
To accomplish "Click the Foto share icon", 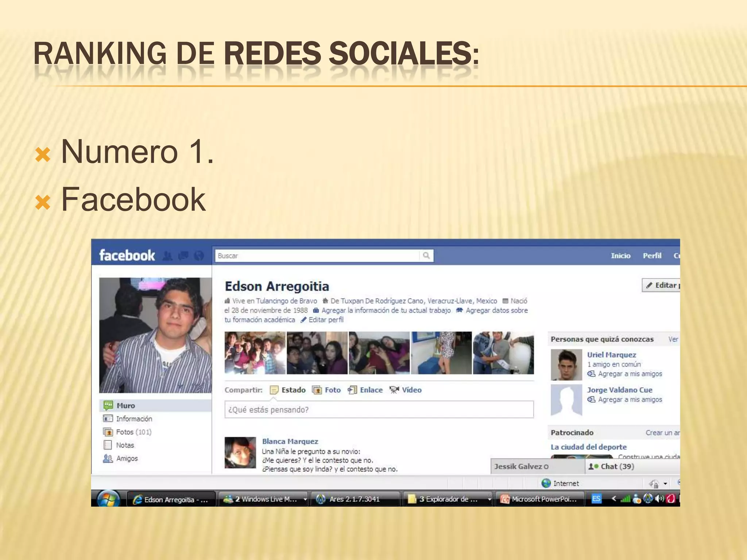I will (317, 390).
